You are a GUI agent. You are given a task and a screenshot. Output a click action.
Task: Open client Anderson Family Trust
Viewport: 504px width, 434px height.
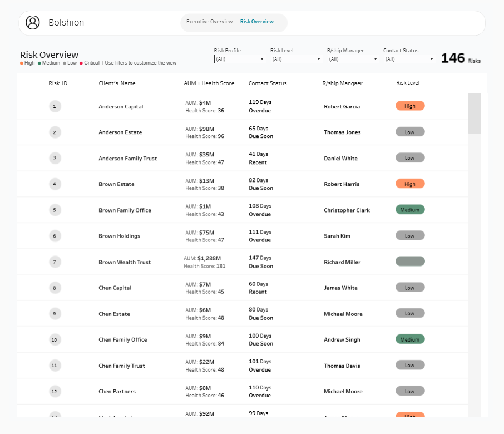128,159
